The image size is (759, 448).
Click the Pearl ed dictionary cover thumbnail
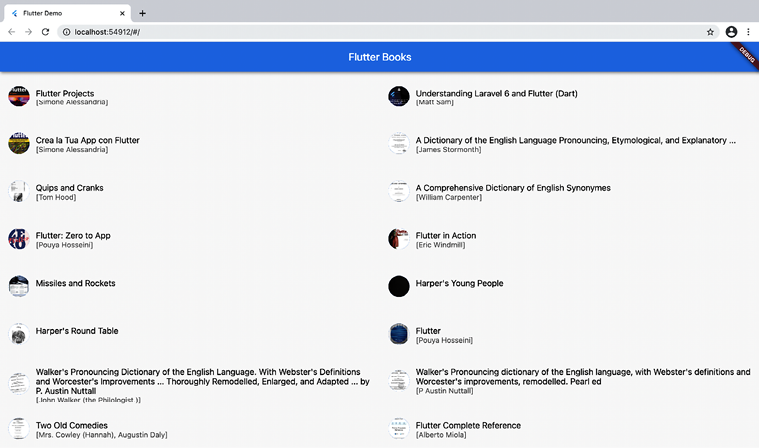pos(399,381)
